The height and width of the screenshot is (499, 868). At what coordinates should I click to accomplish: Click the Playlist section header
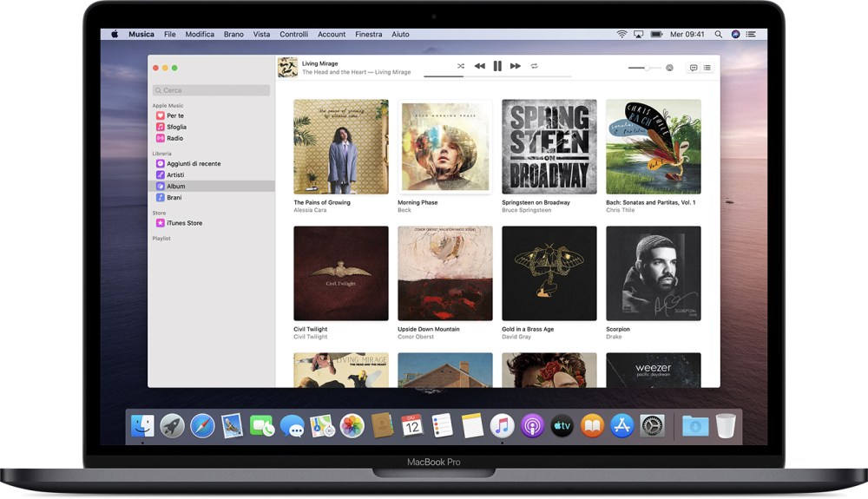coord(161,239)
